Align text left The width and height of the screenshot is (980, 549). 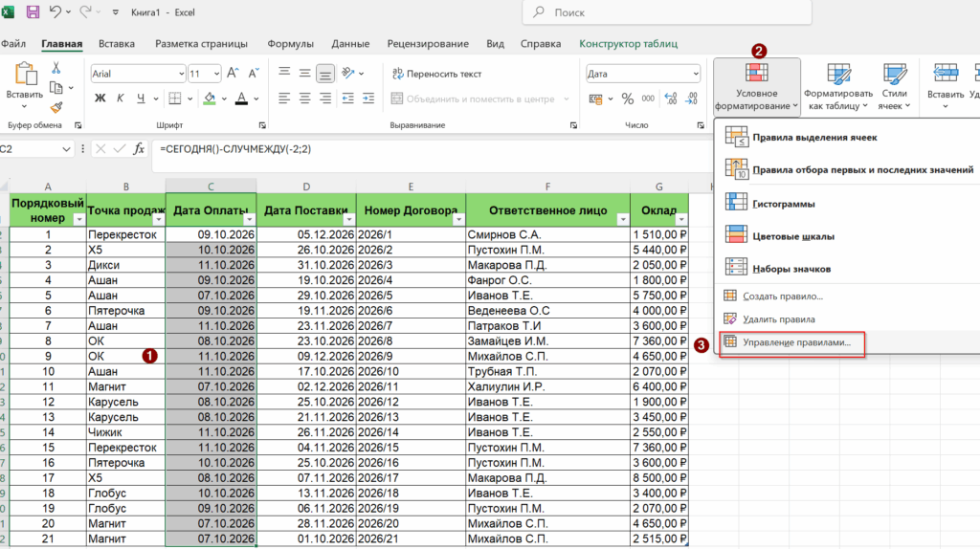tap(284, 99)
